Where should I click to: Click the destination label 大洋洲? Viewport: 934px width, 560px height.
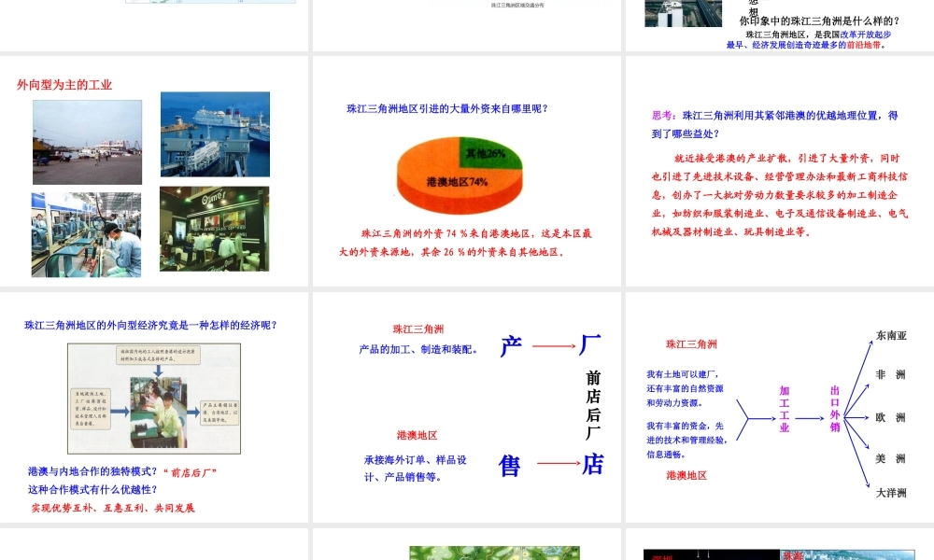click(x=891, y=493)
